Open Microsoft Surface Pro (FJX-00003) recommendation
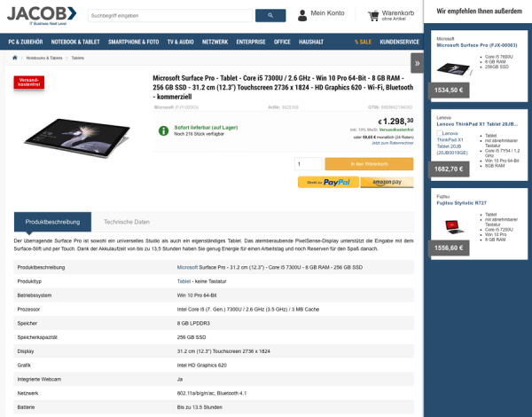 point(477,45)
